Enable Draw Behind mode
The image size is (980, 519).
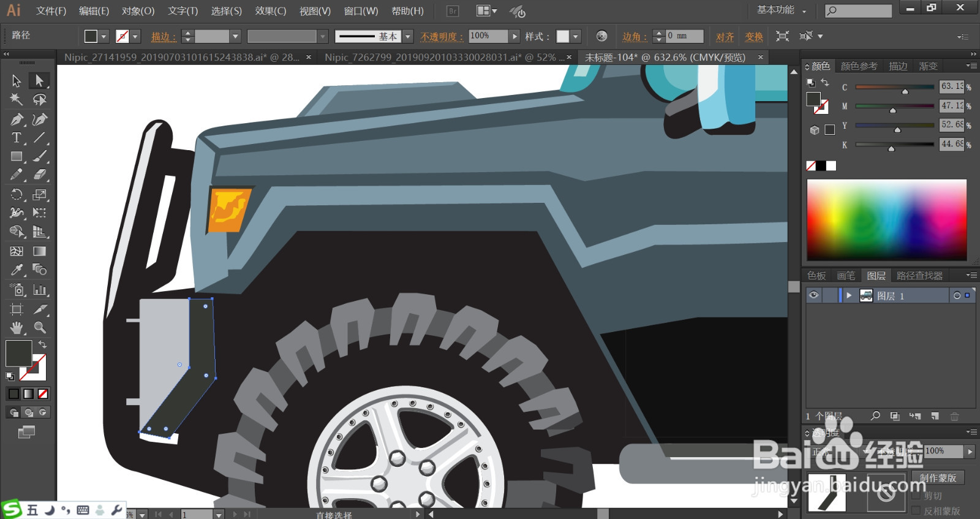point(28,412)
